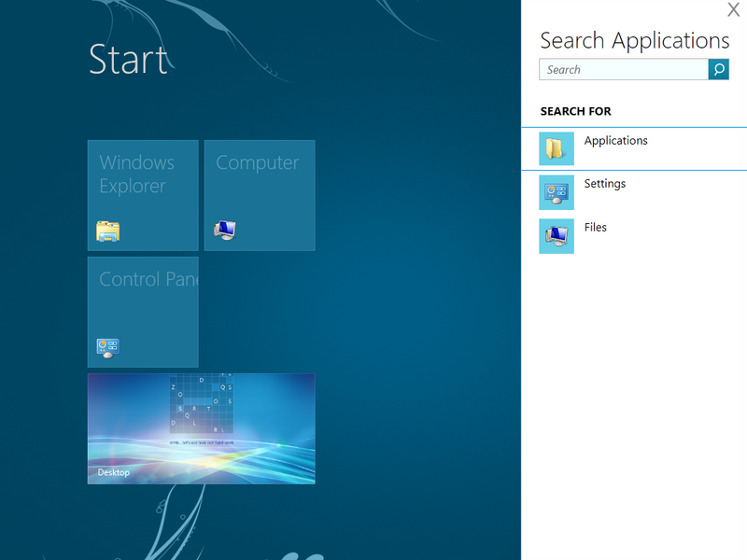Screen dimensions: 747x560
Task: Click the Files computer icon
Action: [557, 236]
